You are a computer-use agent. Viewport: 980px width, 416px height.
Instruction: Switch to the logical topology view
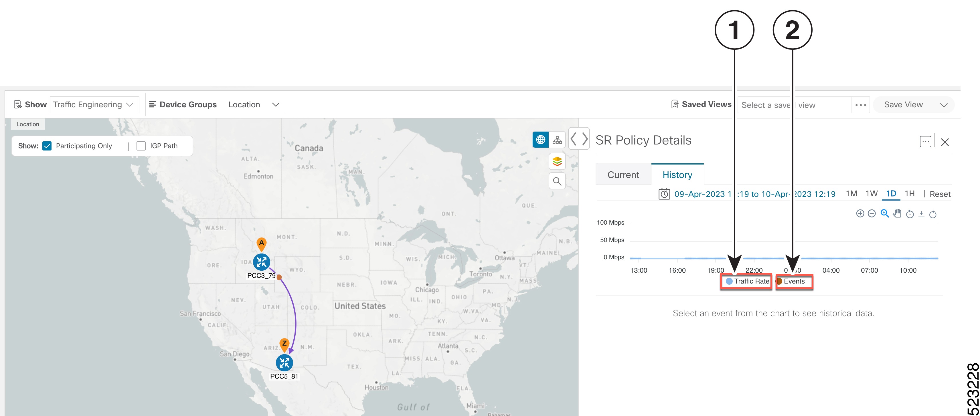coord(557,140)
